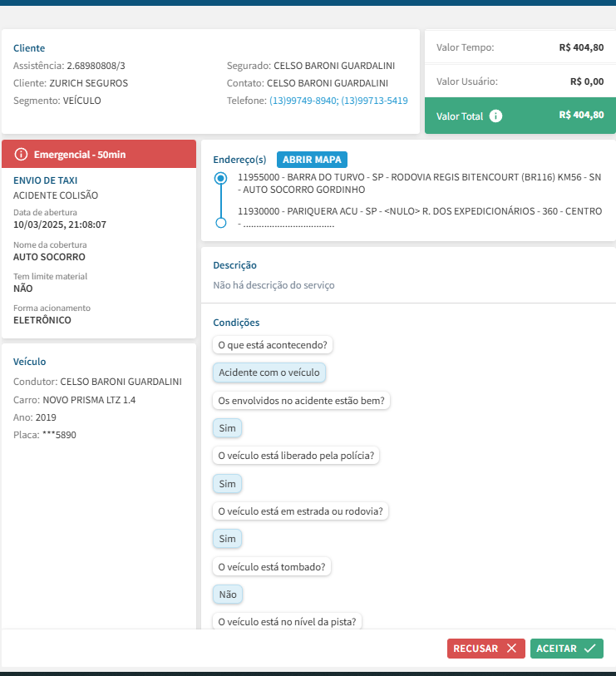Click 'Sim' under envolvidos estão bem question
Viewport: 616px width, 676px height.
click(x=228, y=428)
